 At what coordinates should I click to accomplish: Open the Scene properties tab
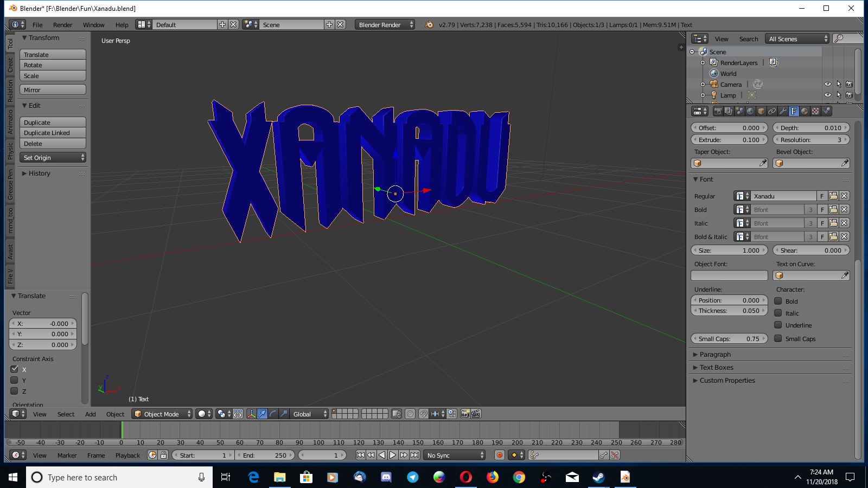coord(739,111)
